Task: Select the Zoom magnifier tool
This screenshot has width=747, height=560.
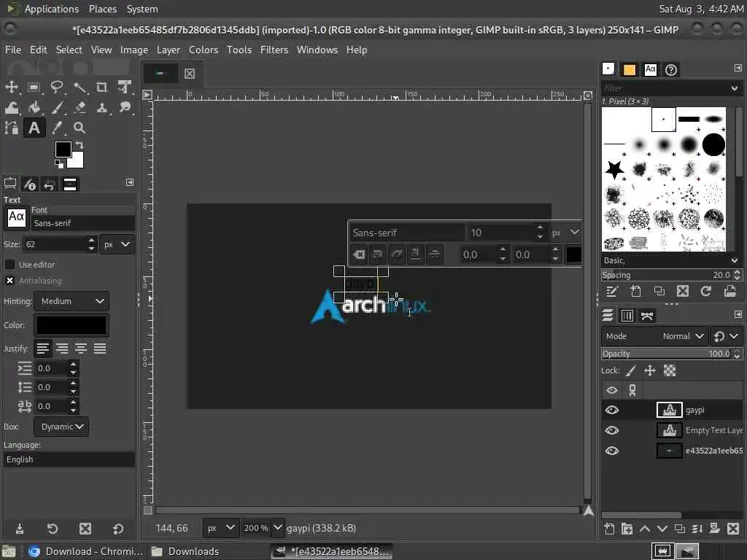Action: (80, 128)
